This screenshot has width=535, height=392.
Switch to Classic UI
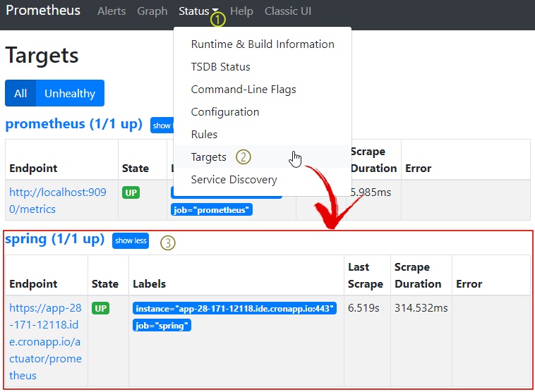pyautogui.click(x=288, y=11)
